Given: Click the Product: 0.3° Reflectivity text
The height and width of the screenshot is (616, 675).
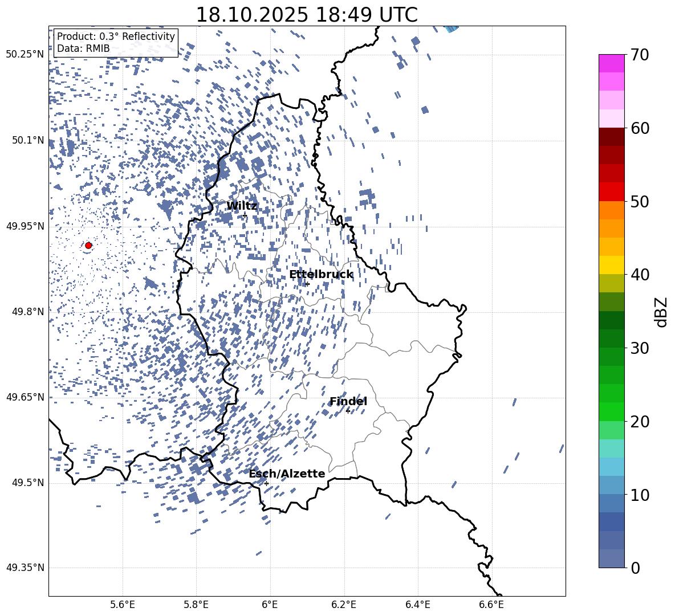Looking at the screenshot, I should click(116, 36).
